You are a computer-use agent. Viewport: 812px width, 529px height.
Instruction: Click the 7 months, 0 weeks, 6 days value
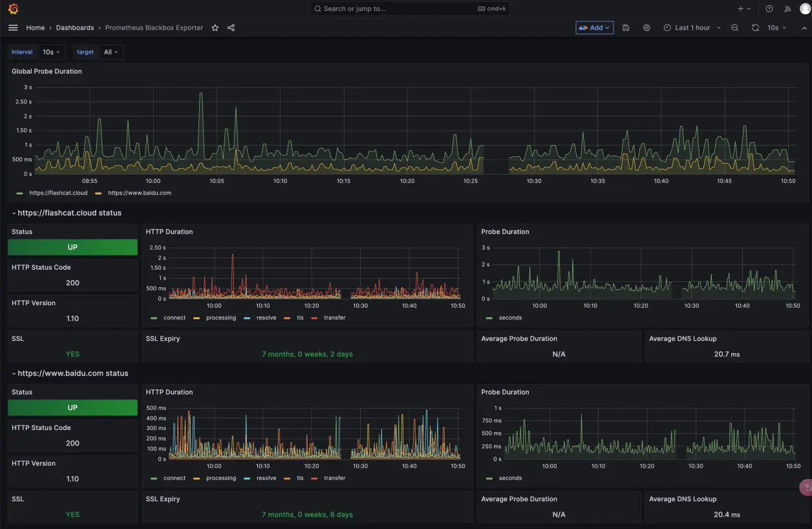point(307,514)
